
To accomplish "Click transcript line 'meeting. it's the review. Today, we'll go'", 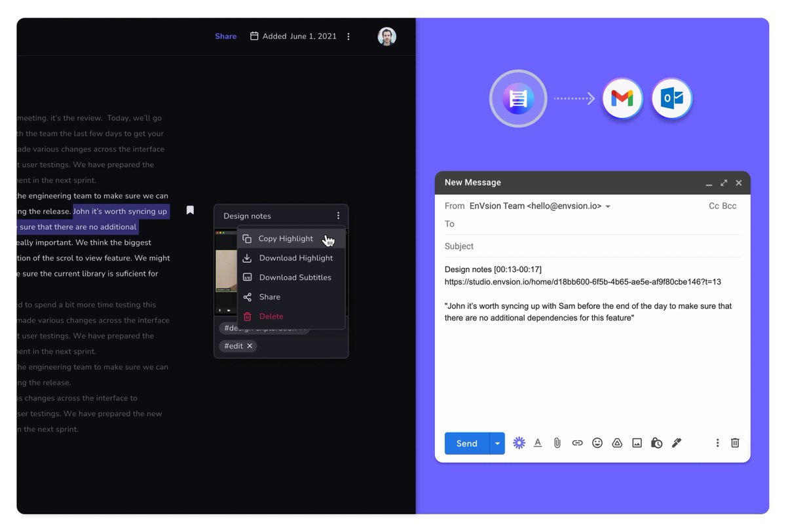I will [89, 119].
